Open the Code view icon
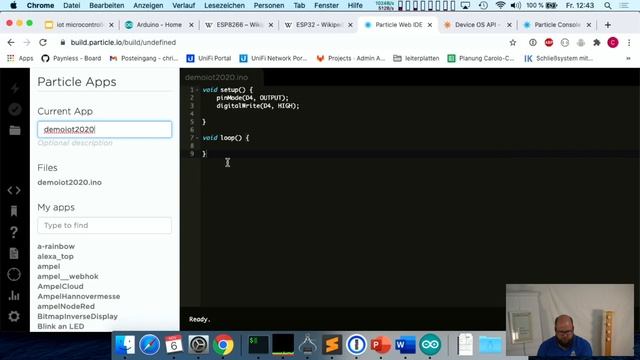 (x=14, y=190)
